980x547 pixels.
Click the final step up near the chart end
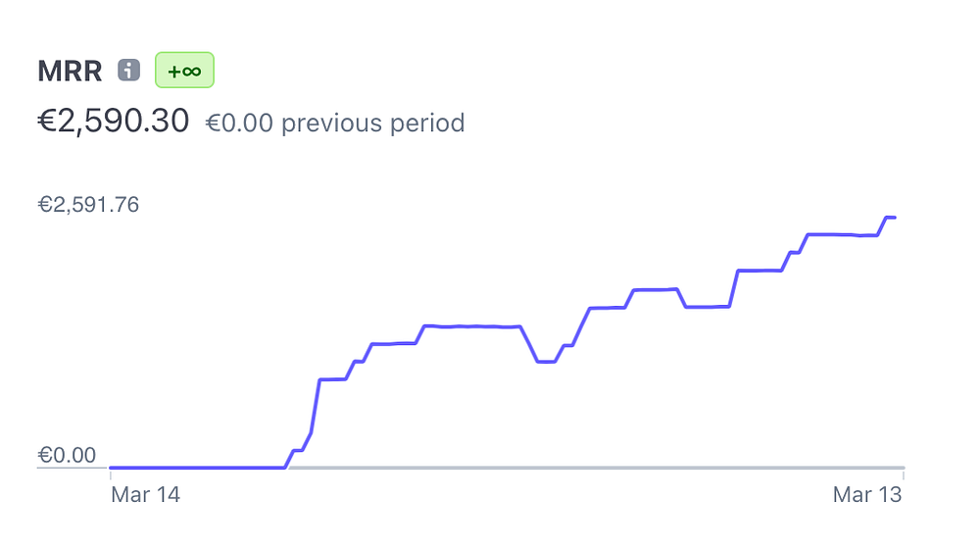point(883,226)
